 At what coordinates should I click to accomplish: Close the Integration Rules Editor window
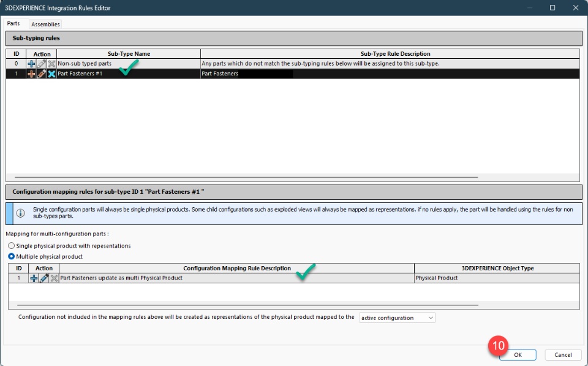(x=576, y=8)
